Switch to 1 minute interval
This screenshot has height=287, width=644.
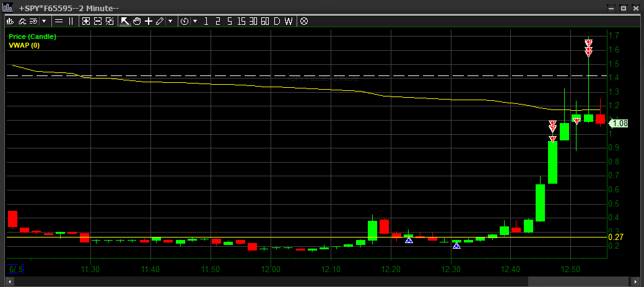click(206, 21)
